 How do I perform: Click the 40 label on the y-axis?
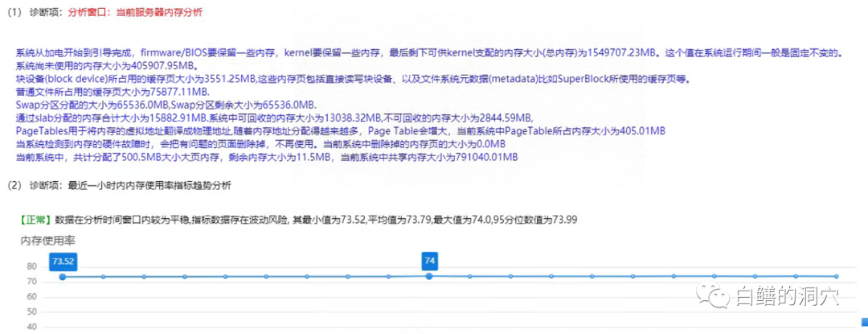coord(32,327)
